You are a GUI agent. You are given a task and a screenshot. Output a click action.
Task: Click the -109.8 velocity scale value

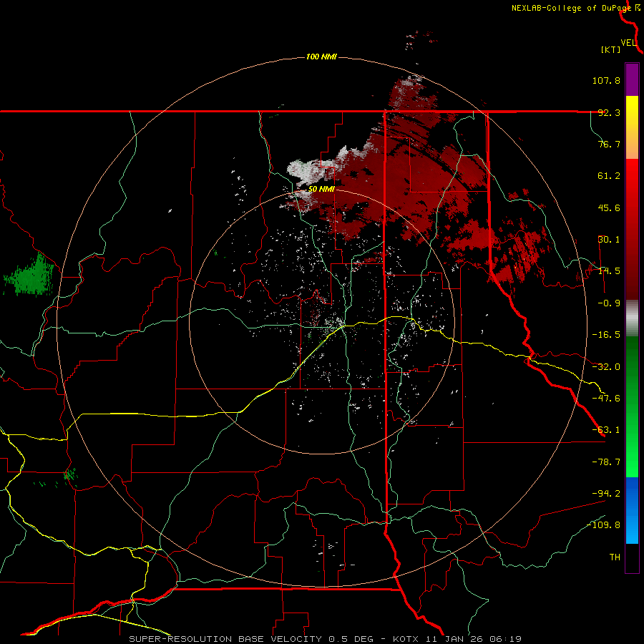604,525
